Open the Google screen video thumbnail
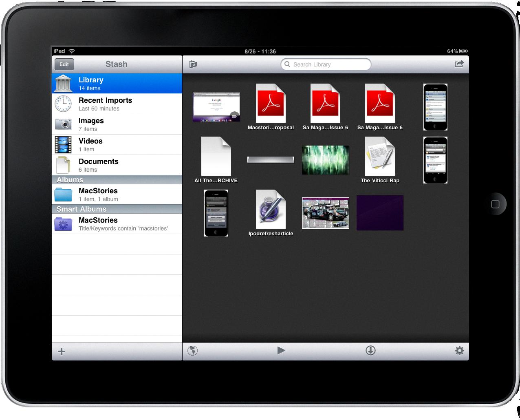 click(x=216, y=107)
